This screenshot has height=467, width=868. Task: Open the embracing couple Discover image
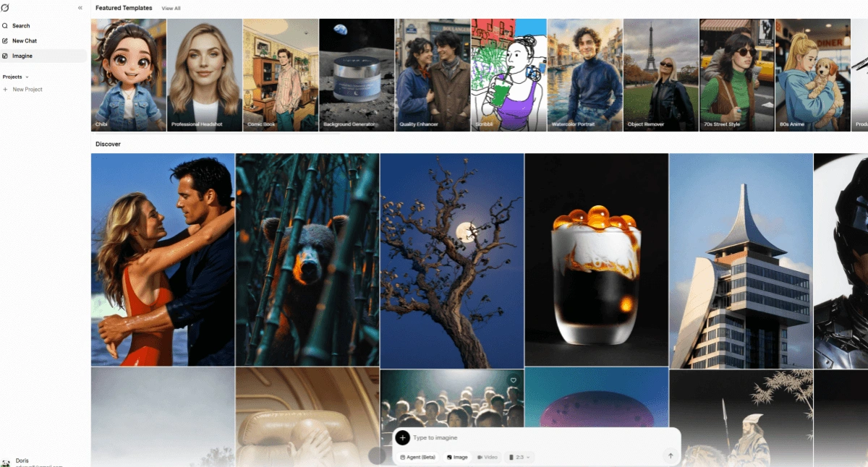163,260
